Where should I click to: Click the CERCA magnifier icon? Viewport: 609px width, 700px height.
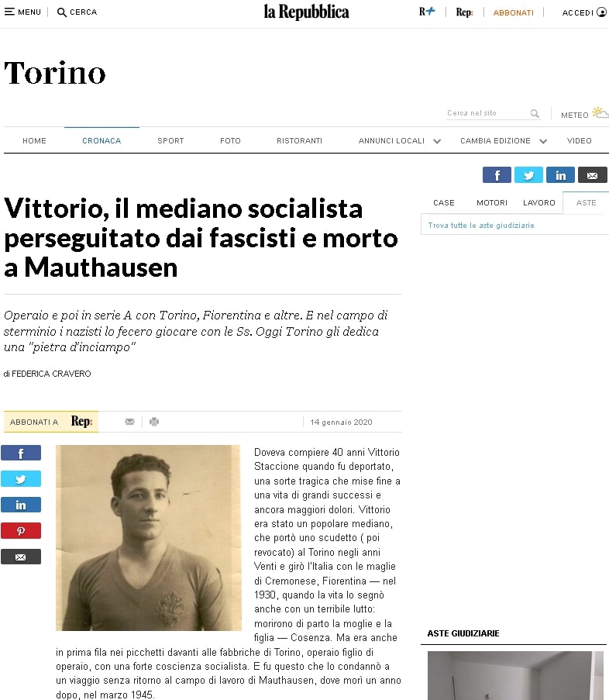61,12
